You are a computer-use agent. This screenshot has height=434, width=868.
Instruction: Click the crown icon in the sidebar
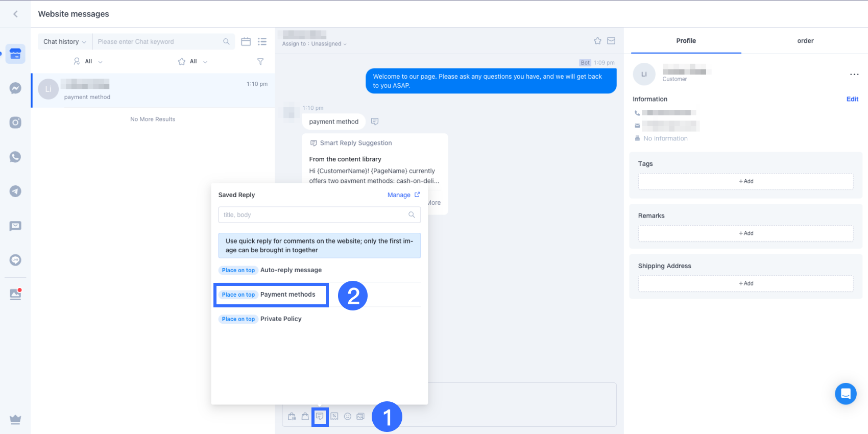tap(15, 420)
